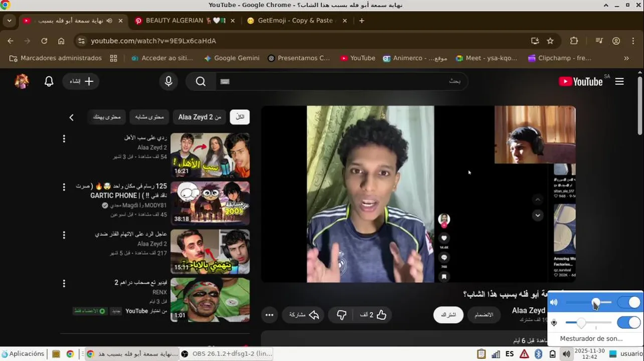Show more bookmarks chevron
Screen dimensions: 644x361
coord(626,58)
